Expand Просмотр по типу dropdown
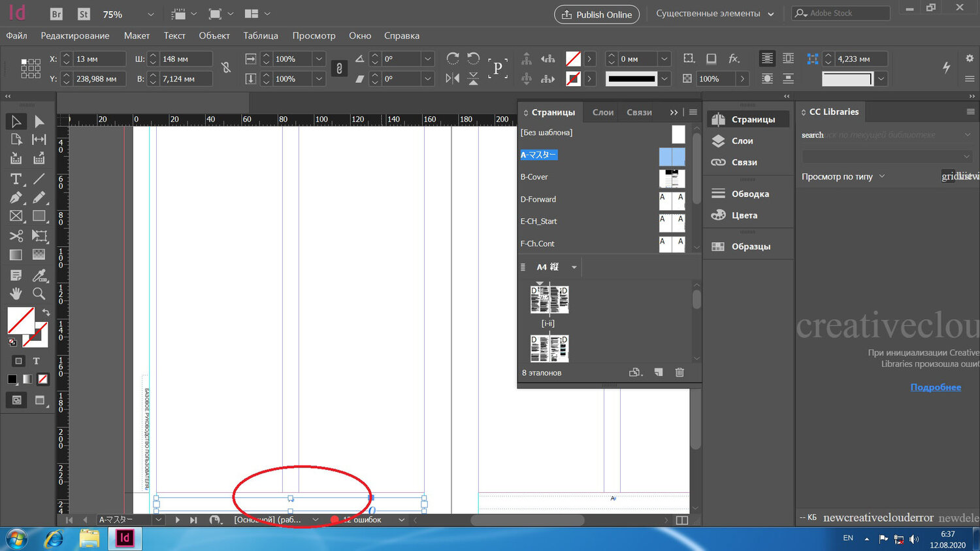The image size is (980, 551). coord(882,176)
